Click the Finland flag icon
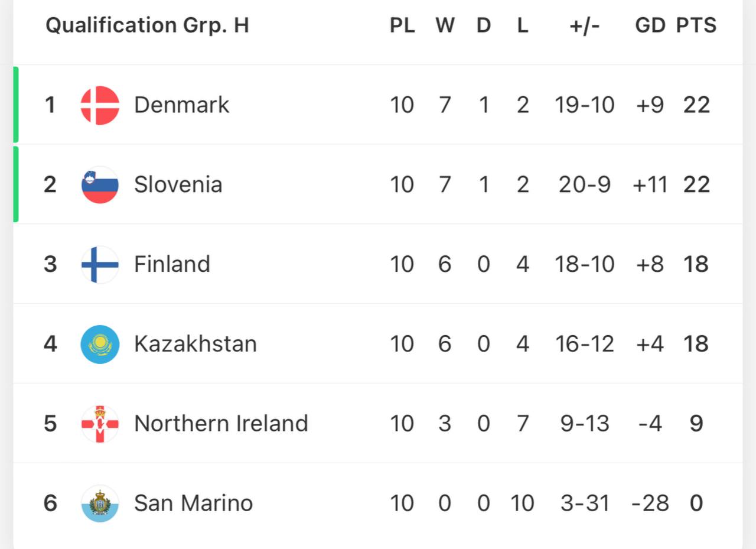 coord(100,264)
